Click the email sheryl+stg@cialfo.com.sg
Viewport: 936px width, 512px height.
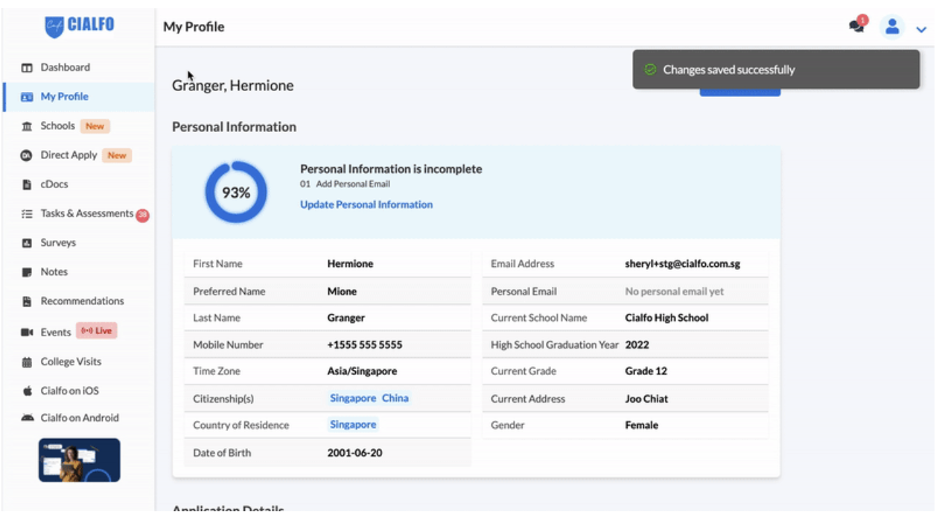coord(682,264)
